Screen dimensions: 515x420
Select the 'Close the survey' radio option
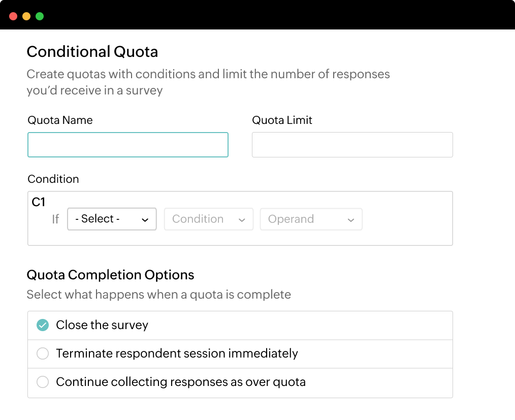click(x=240, y=325)
